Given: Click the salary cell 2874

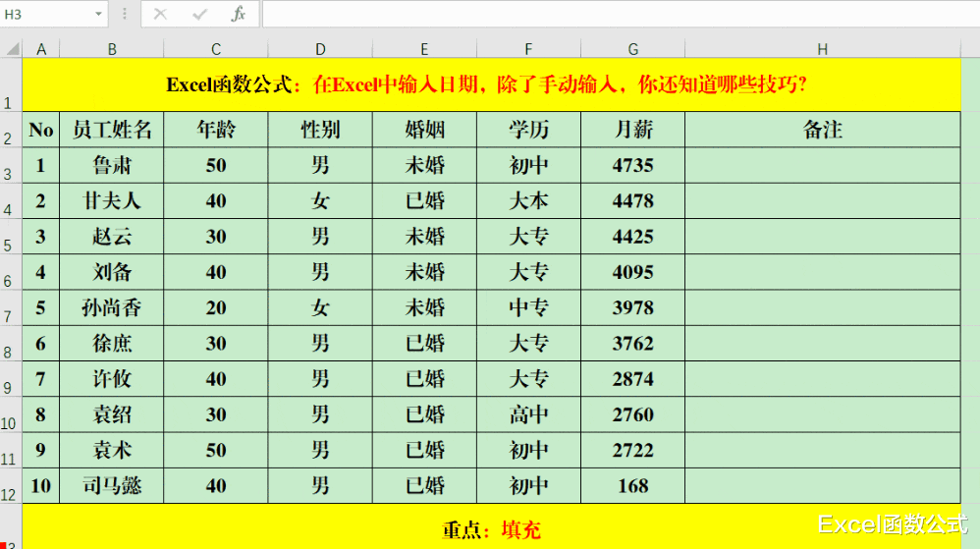Looking at the screenshot, I should 633,379.
